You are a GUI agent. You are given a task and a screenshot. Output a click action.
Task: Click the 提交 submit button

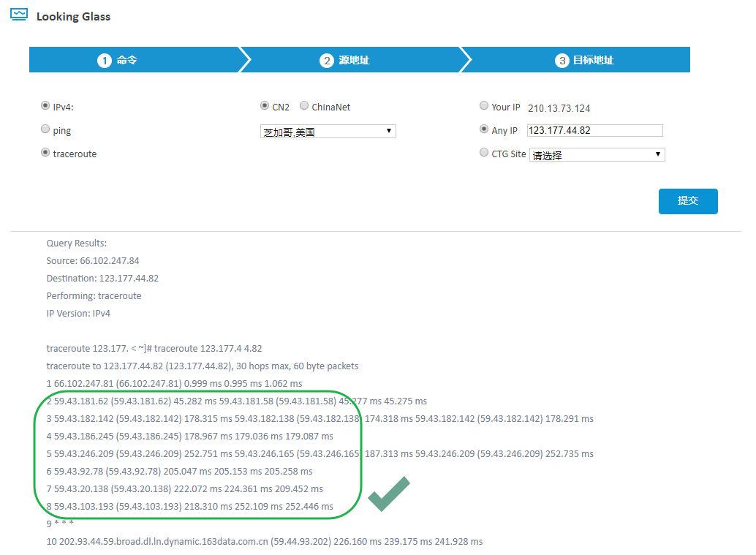(x=688, y=201)
